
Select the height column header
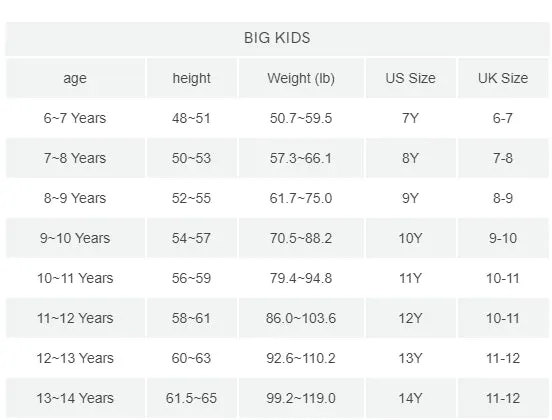pyautogui.click(x=192, y=78)
